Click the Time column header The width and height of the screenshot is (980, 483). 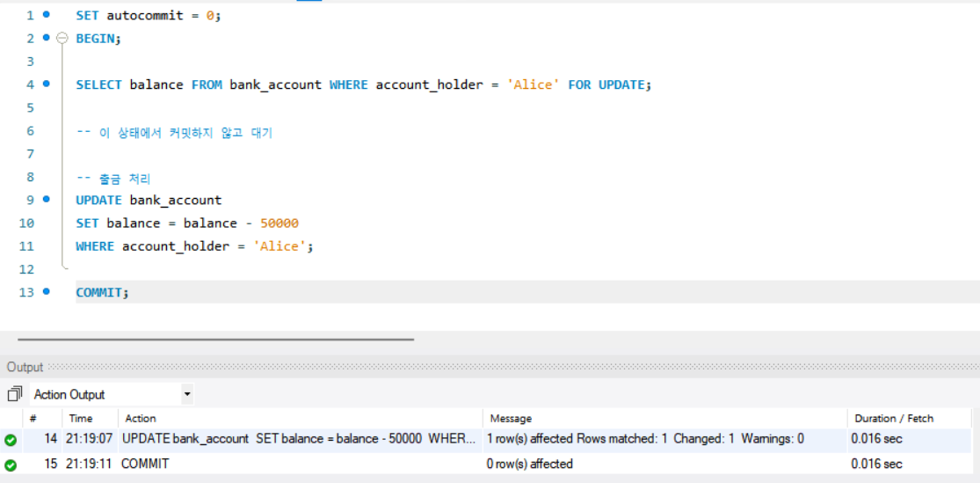pos(81,419)
